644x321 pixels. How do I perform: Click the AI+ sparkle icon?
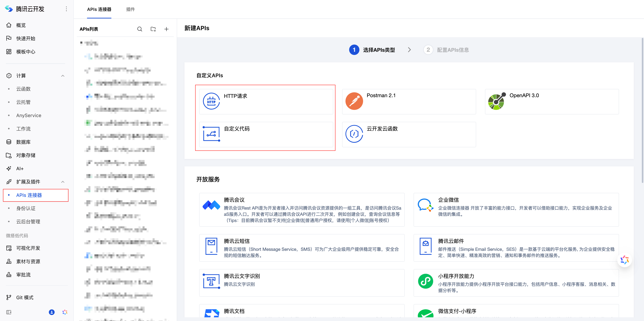(9, 168)
